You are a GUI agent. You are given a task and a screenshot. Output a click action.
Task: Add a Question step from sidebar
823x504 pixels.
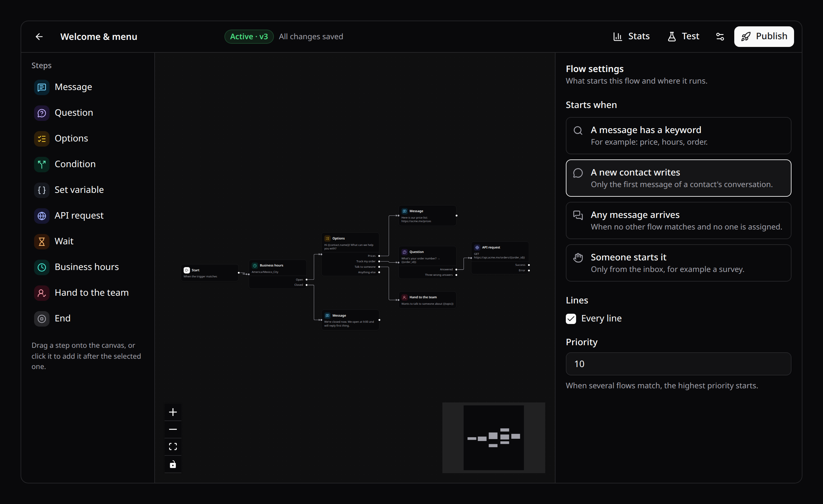[x=88, y=113]
